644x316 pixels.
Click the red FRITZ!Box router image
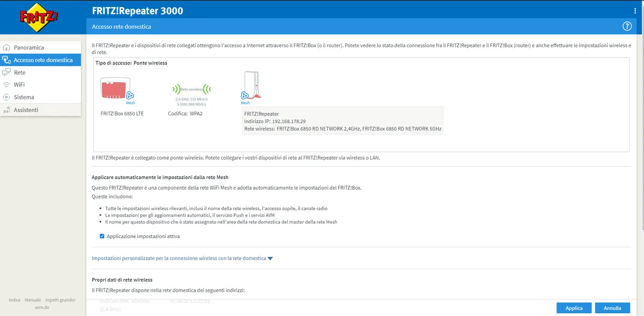pyautogui.click(x=116, y=88)
